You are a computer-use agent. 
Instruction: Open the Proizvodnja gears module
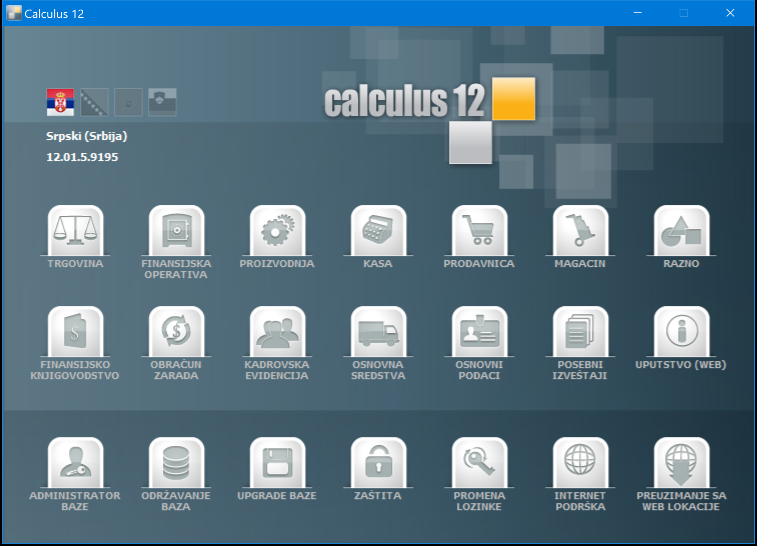coord(277,231)
